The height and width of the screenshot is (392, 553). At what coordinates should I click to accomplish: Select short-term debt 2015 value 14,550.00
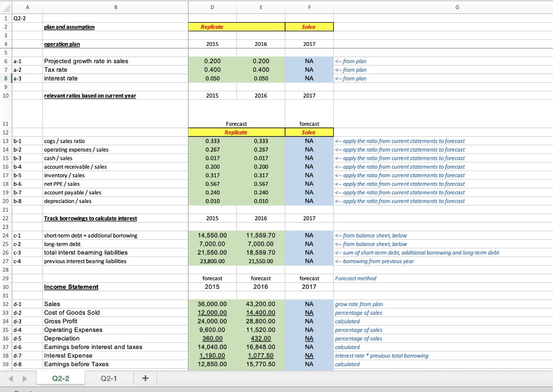(212, 235)
